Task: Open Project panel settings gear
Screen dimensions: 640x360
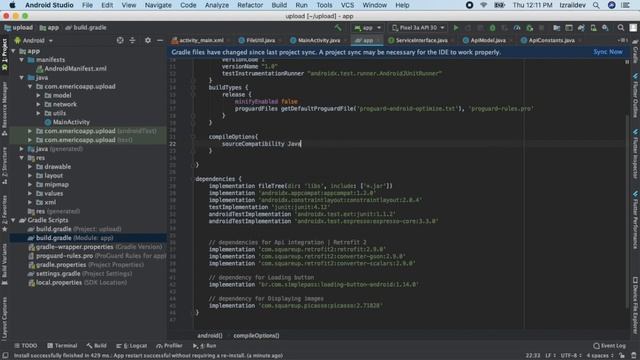Action: point(148,40)
